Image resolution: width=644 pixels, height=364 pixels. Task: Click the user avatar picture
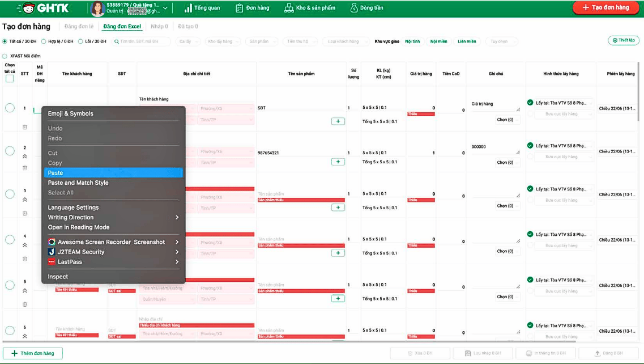tap(97, 9)
